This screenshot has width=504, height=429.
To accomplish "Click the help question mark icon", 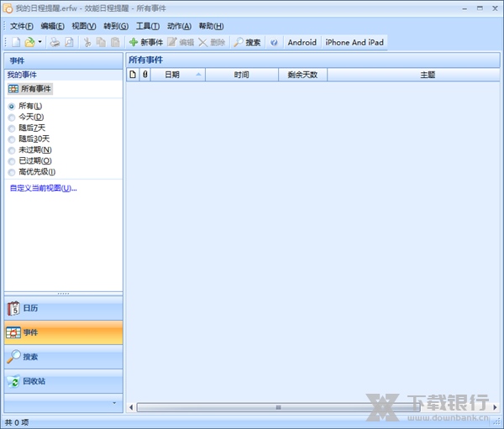I will coord(274,42).
